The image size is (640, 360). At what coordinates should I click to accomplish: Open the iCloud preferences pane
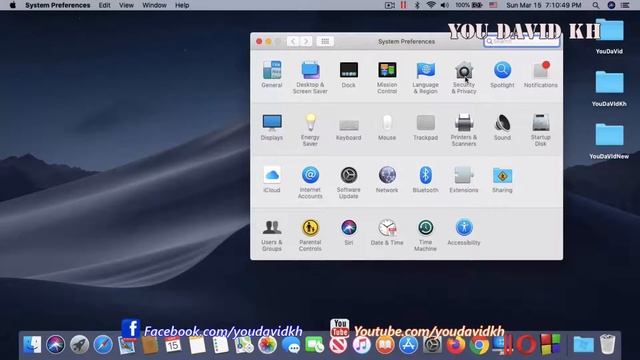click(x=272, y=180)
